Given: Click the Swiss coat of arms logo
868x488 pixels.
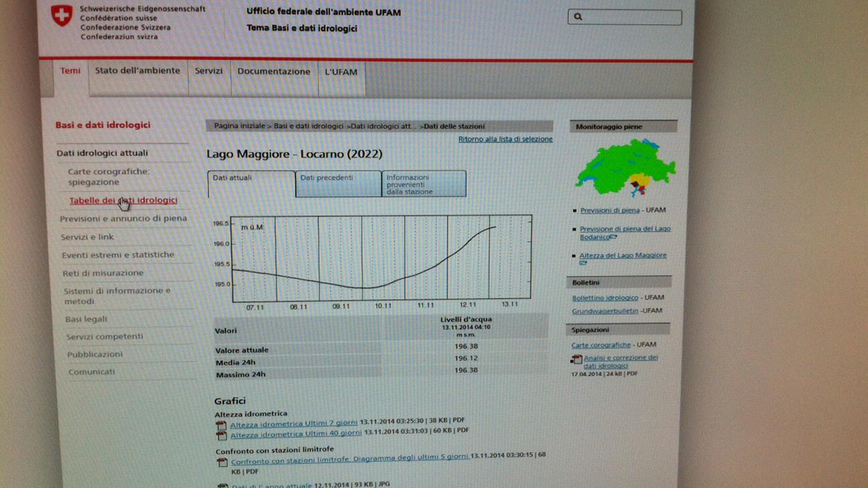Looking at the screenshot, I should pyautogui.click(x=61, y=15).
